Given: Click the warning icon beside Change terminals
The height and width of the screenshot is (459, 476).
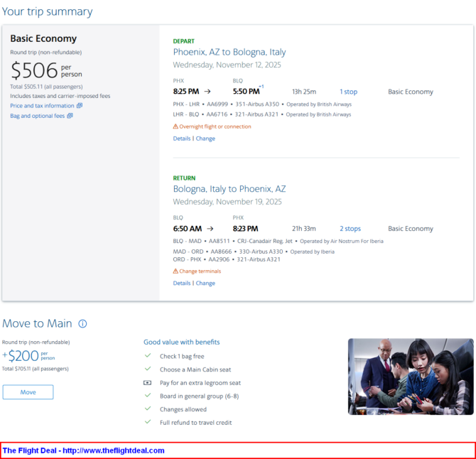Looking at the screenshot, I should (175, 271).
